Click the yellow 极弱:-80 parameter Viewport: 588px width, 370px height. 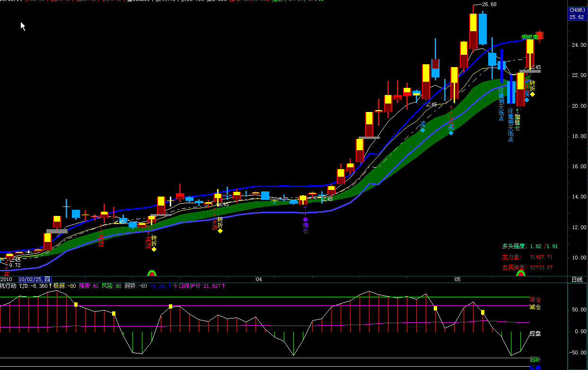pos(65,286)
